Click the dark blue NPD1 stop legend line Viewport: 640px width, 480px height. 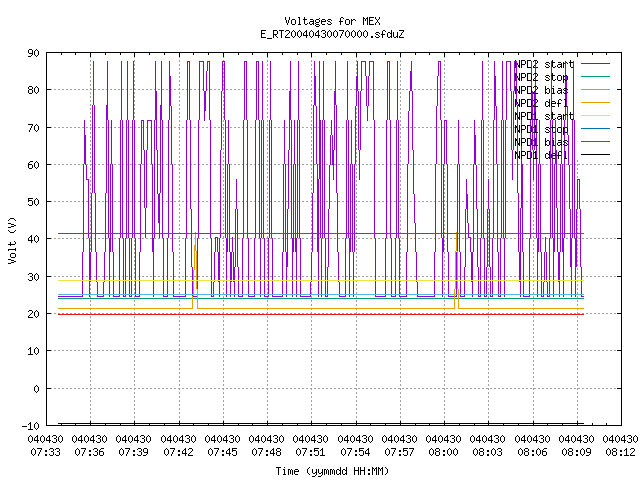tap(595, 128)
